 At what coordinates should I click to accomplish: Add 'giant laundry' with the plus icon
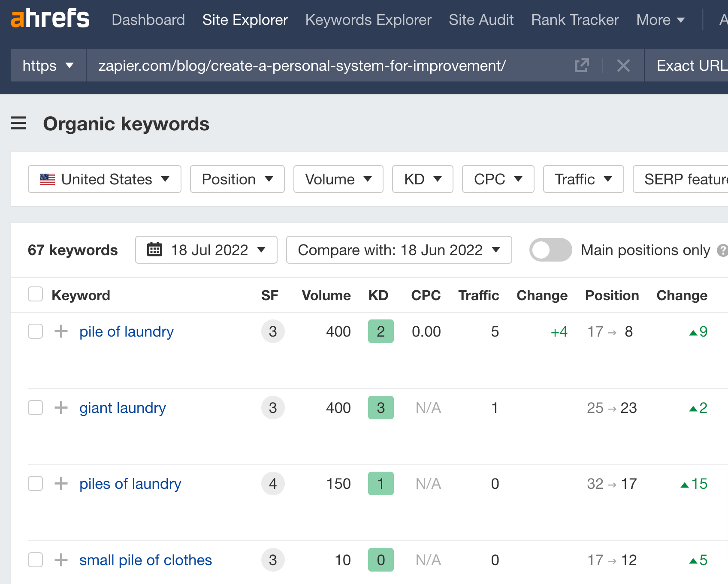pyautogui.click(x=60, y=407)
